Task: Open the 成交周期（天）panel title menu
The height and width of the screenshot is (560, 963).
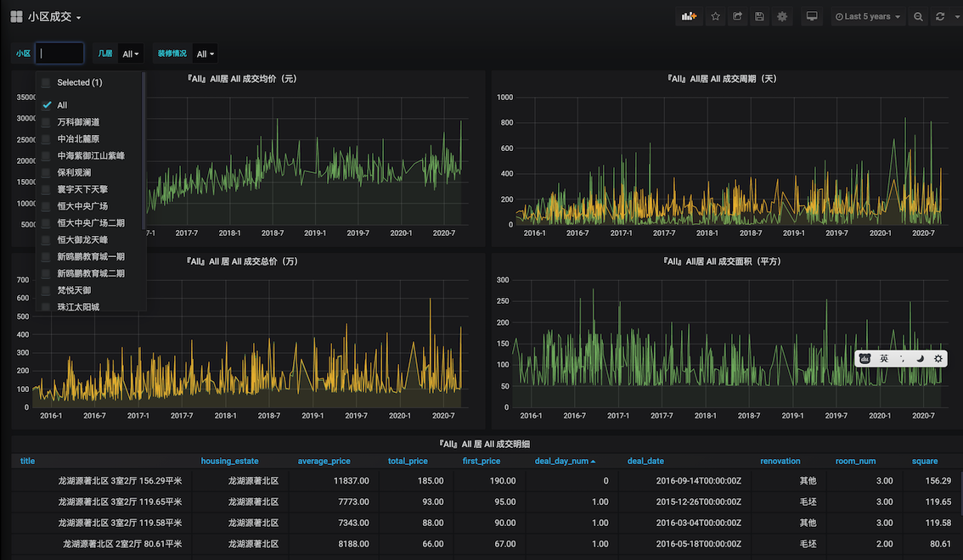Action: 722,79
